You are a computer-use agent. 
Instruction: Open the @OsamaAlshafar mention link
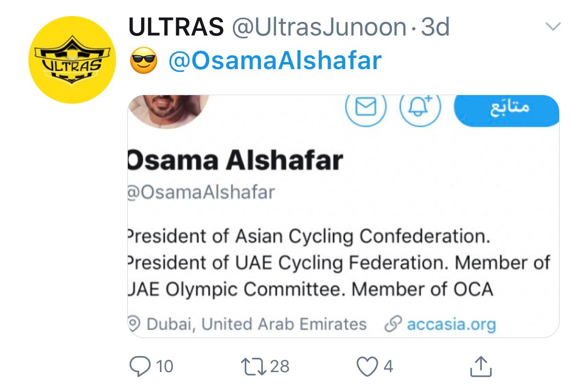(x=275, y=61)
